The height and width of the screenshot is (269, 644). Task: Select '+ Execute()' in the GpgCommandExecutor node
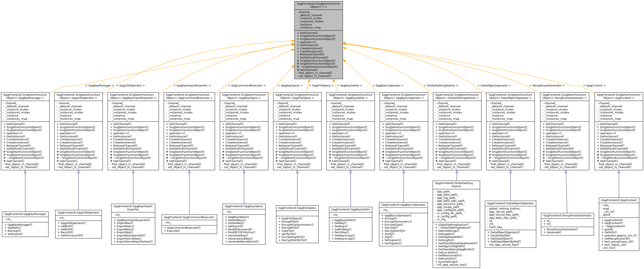[x=172, y=231]
